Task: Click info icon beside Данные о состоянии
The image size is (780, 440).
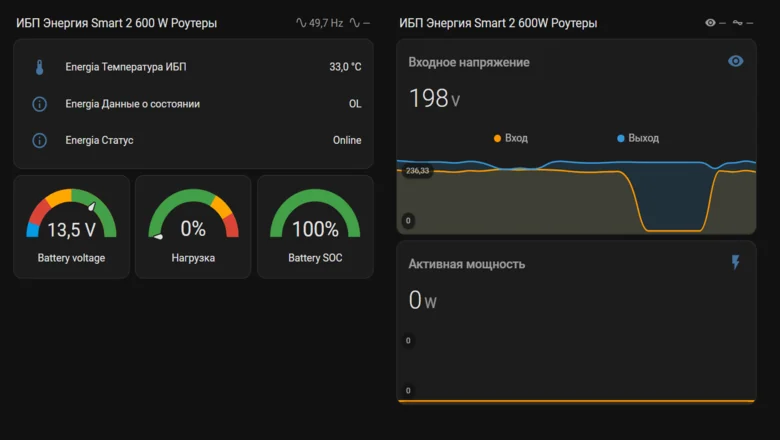Action: (x=39, y=104)
